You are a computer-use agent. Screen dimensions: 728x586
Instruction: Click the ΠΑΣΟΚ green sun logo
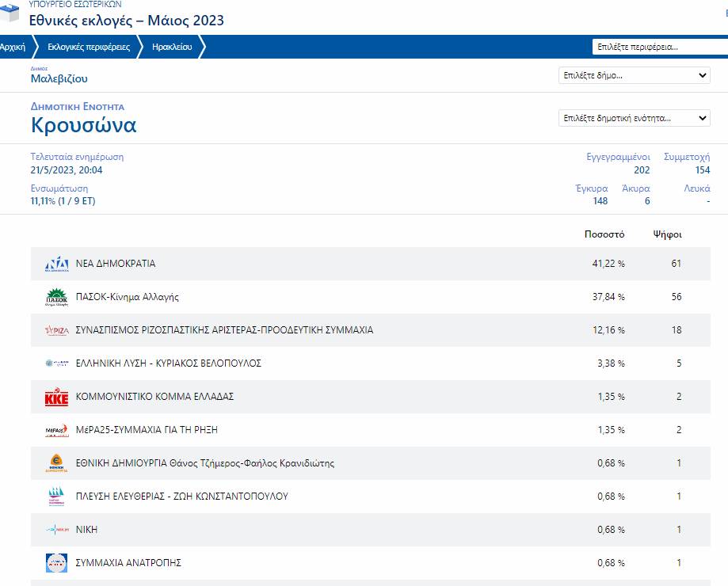[x=57, y=298]
